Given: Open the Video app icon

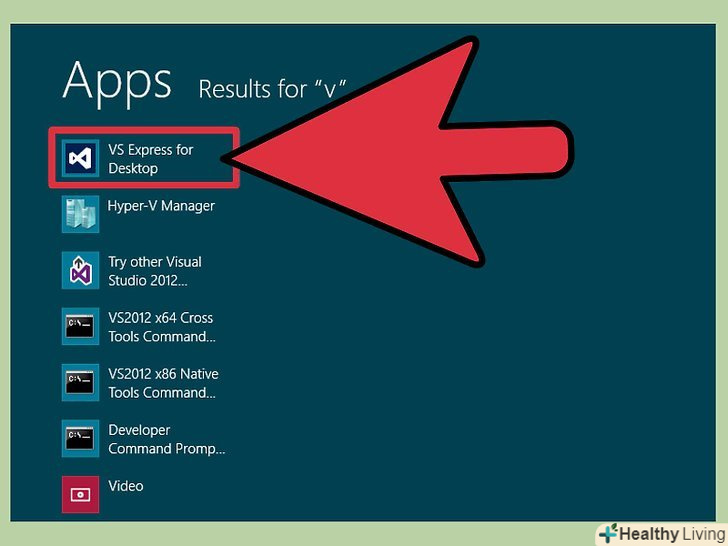Looking at the screenshot, I should click(x=80, y=494).
